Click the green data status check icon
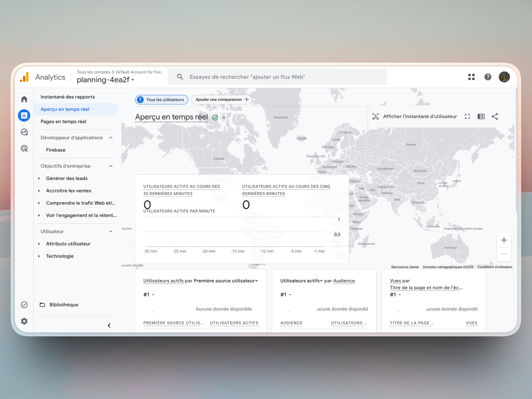 pos(215,117)
